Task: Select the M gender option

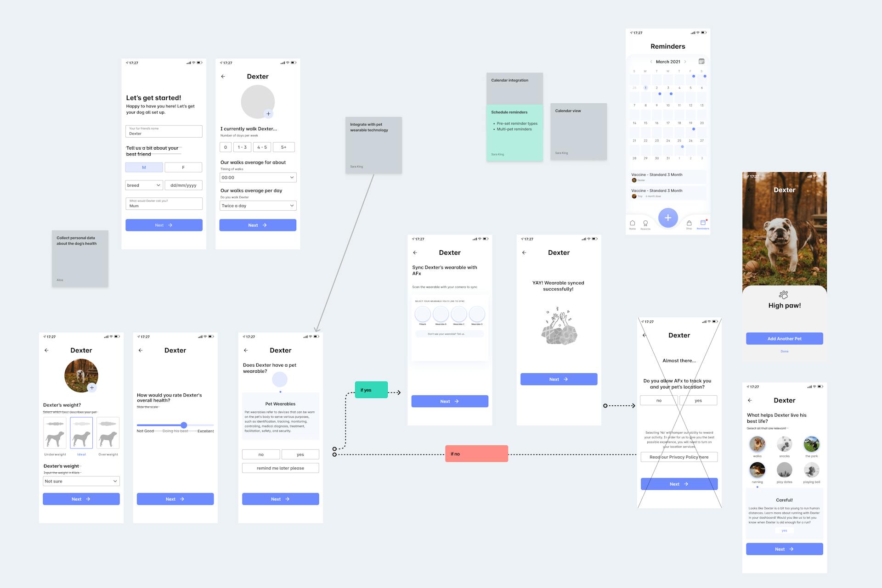Action: pyautogui.click(x=144, y=168)
